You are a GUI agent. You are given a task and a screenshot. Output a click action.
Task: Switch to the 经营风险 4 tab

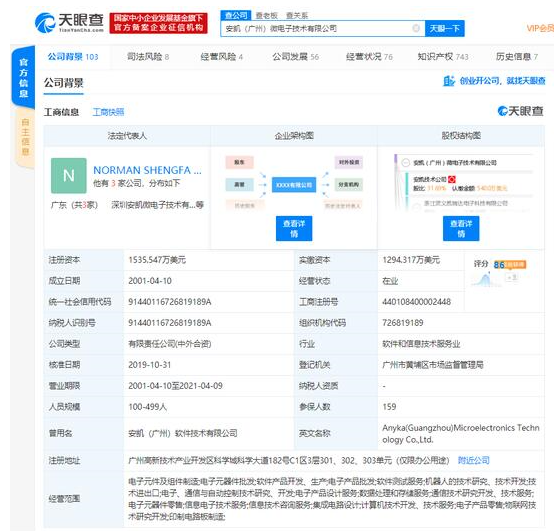point(222,57)
